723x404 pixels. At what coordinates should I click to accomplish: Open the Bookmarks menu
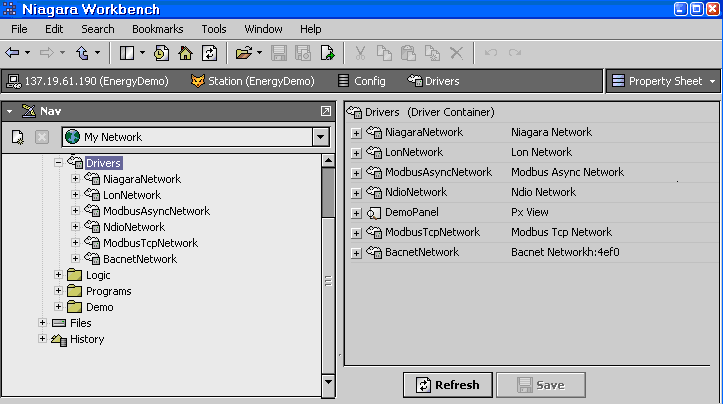157,29
